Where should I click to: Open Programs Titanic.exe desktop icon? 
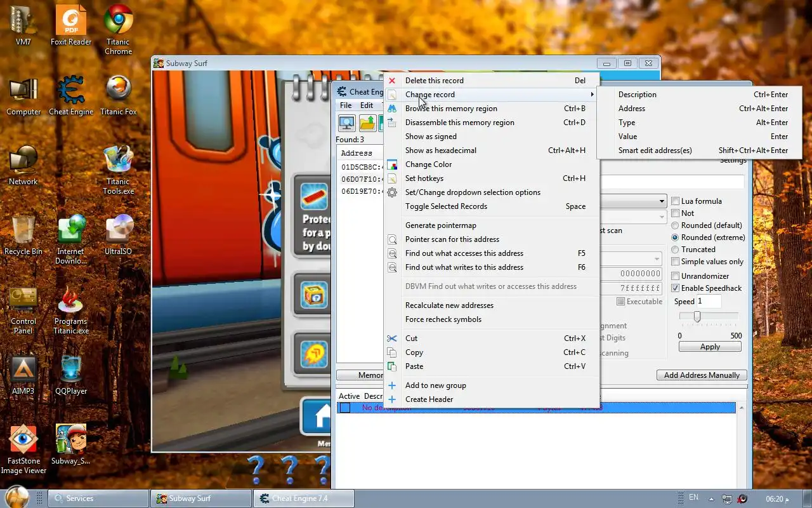pos(71,310)
